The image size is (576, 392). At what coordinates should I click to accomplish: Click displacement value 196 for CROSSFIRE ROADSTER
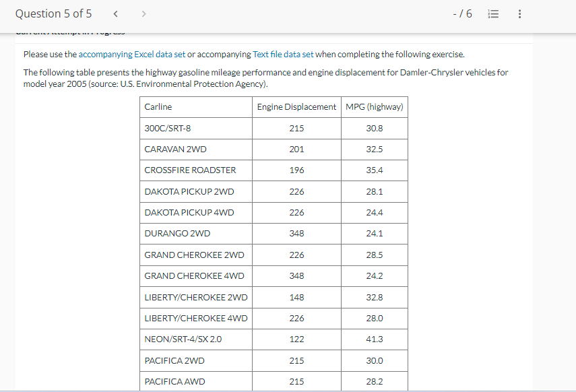296,170
